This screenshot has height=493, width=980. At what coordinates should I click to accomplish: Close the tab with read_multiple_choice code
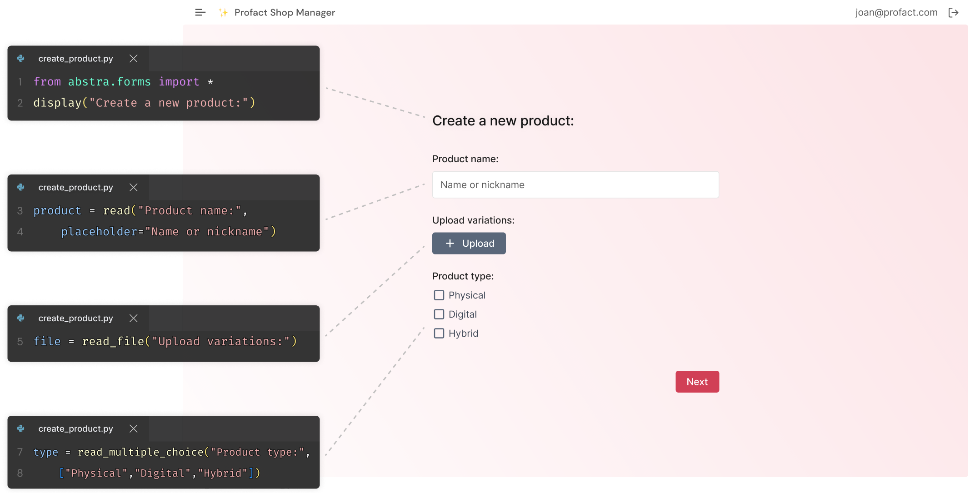pos(133,428)
